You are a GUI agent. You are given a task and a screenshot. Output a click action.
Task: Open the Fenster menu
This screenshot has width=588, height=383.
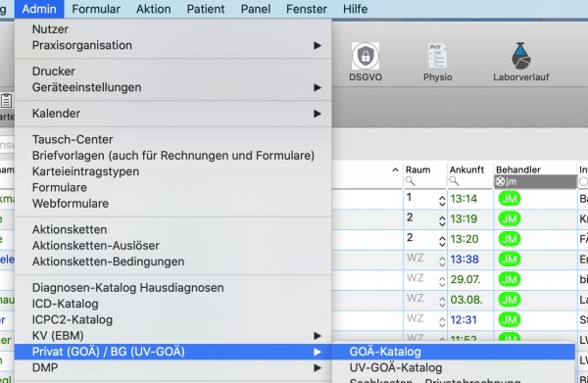pyautogui.click(x=307, y=9)
